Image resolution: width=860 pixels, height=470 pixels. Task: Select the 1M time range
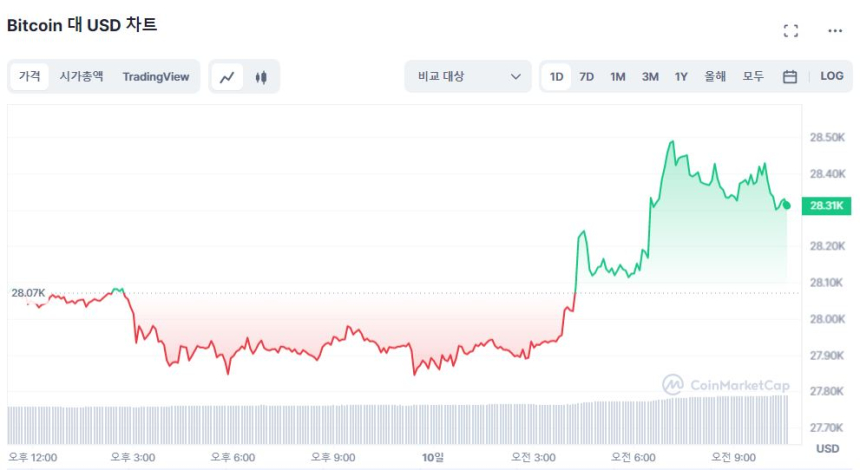[618, 77]
